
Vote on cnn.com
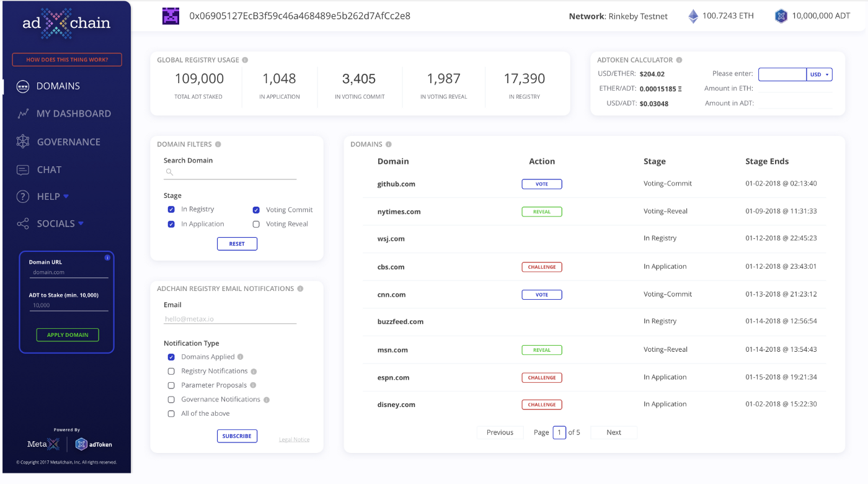pos(542,295)
